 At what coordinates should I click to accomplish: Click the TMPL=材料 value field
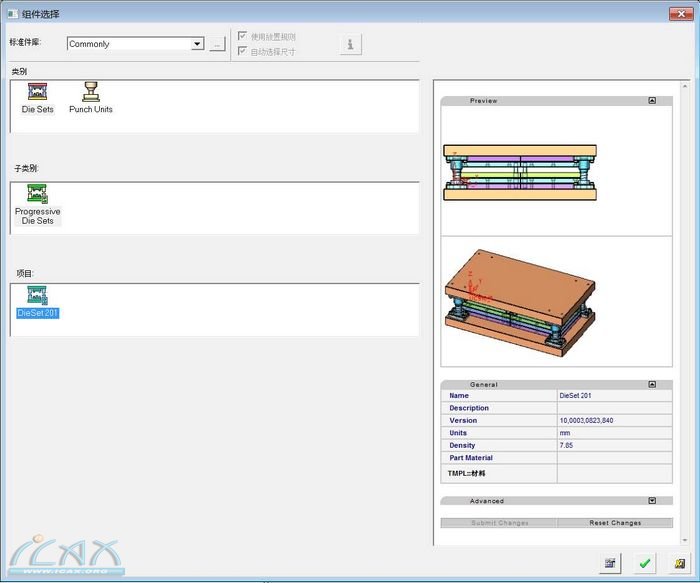tap(614, 473)
